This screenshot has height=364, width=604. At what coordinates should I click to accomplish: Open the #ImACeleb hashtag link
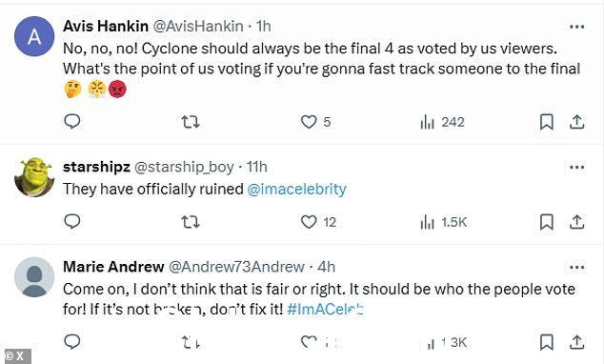click(x=325, y=309)
